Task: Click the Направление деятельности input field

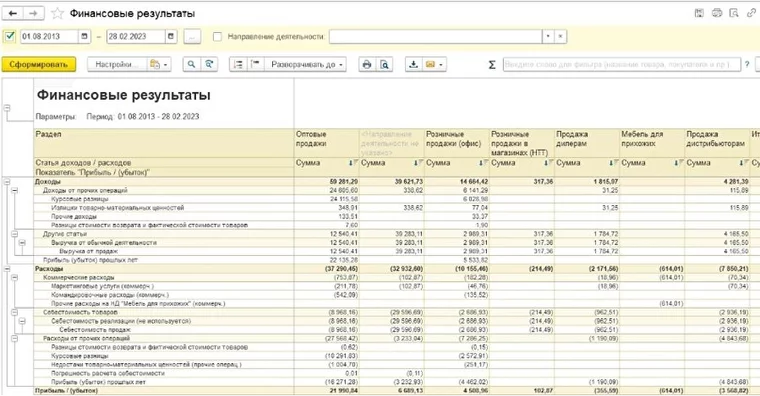Action: click(x=435, y=36)
